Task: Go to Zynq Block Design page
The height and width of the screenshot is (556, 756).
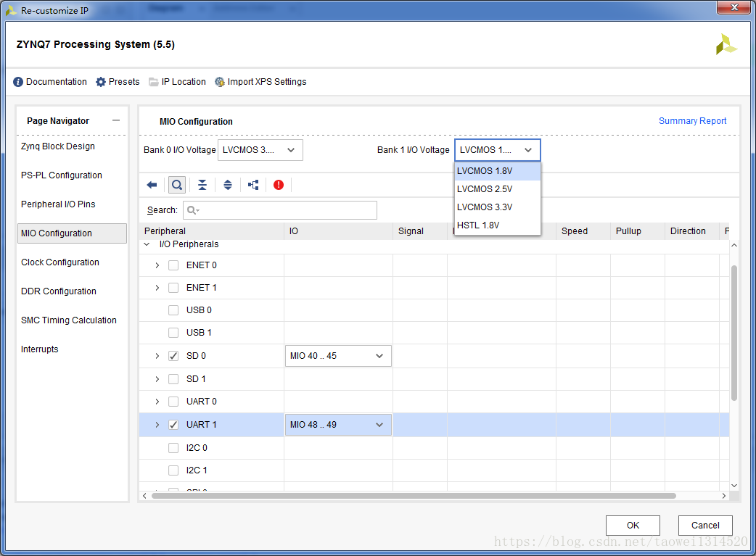Action: click(x=58, y=146)
